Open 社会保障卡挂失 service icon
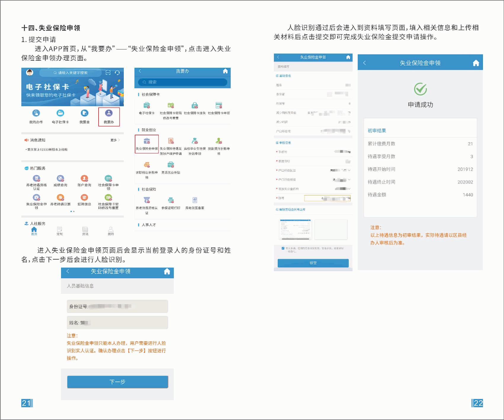This screenshot has width=504, height=420. tap(195, 106)
